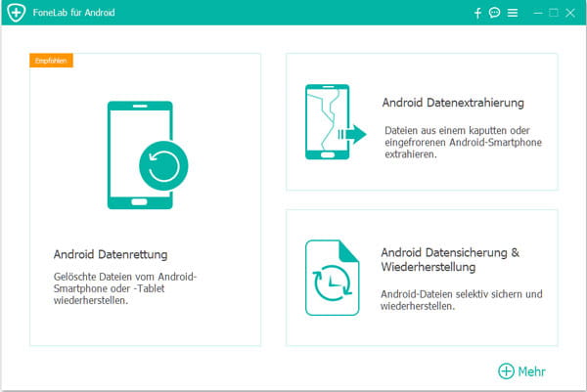Open the feedback chat bubble icon
Image resolution: width=587 pixels, height=392 pixels.
tap(495, 14)
